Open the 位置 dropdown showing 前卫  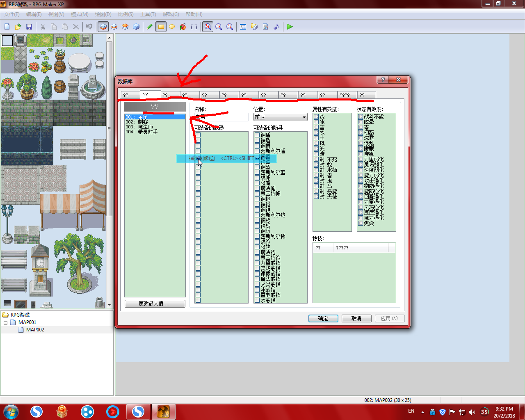coord(281,117)
